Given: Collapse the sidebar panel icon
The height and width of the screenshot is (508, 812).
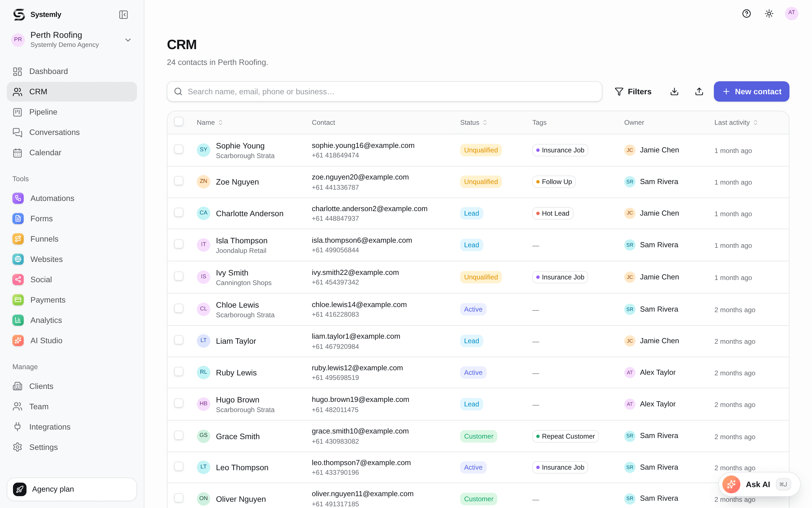Looking at the screenshot, I should click(123, 14).
